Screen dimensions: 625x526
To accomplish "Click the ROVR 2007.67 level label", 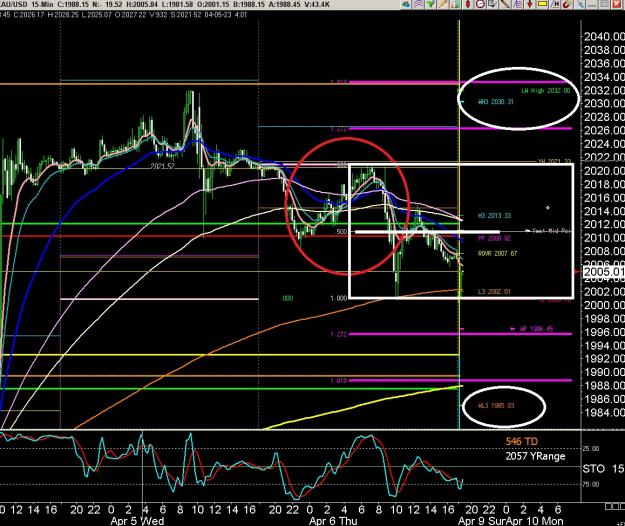I will click(x=497, y=253).
